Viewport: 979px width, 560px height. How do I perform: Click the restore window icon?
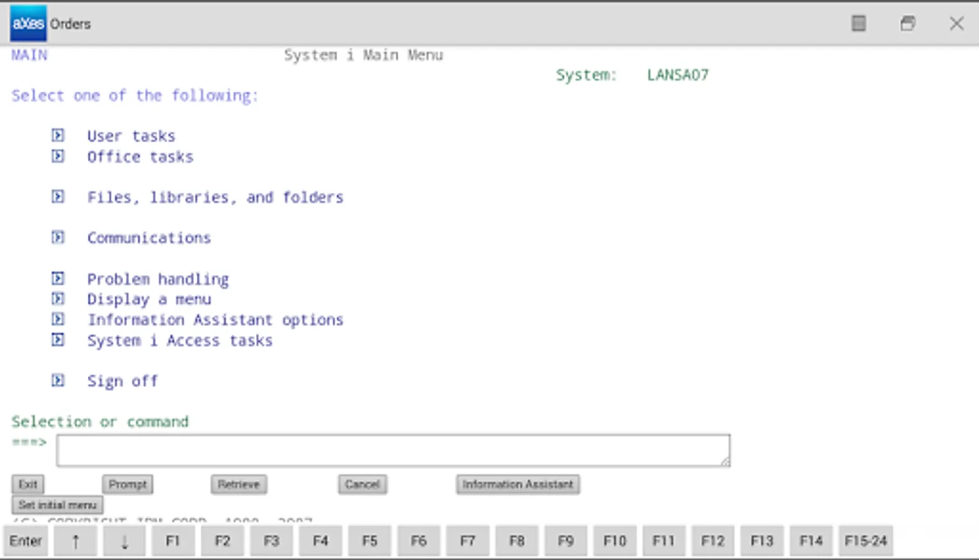(908, 24)
